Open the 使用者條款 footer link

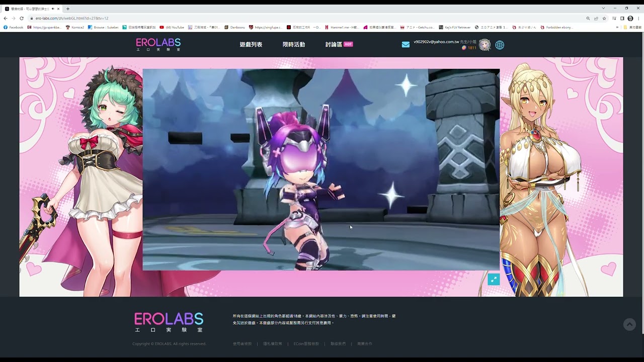[242, 344]
